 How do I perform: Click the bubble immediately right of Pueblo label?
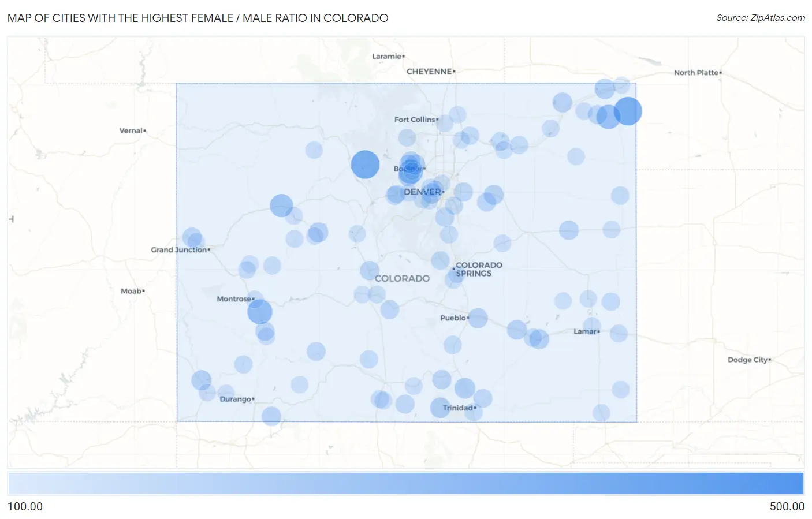click(478, 318)
